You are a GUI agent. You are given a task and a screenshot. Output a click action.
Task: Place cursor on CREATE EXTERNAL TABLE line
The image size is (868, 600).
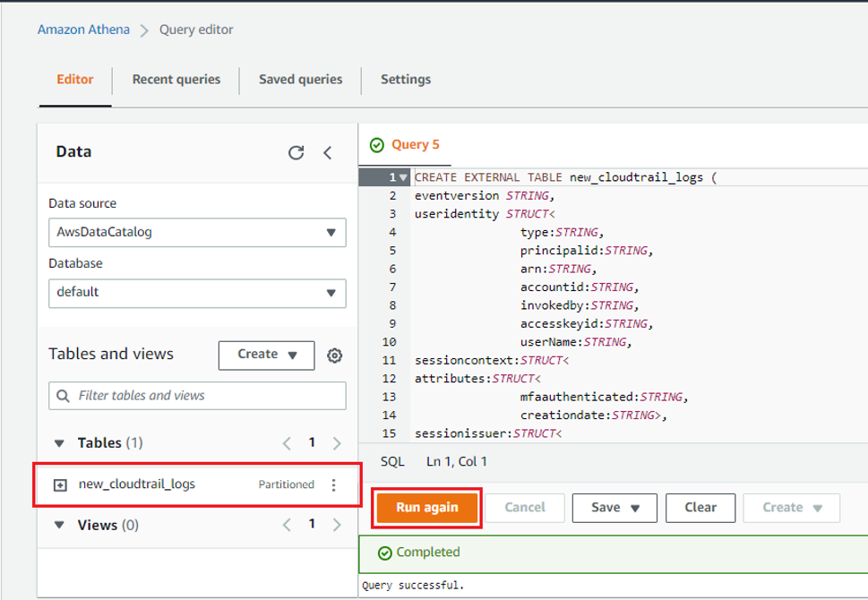565,177
